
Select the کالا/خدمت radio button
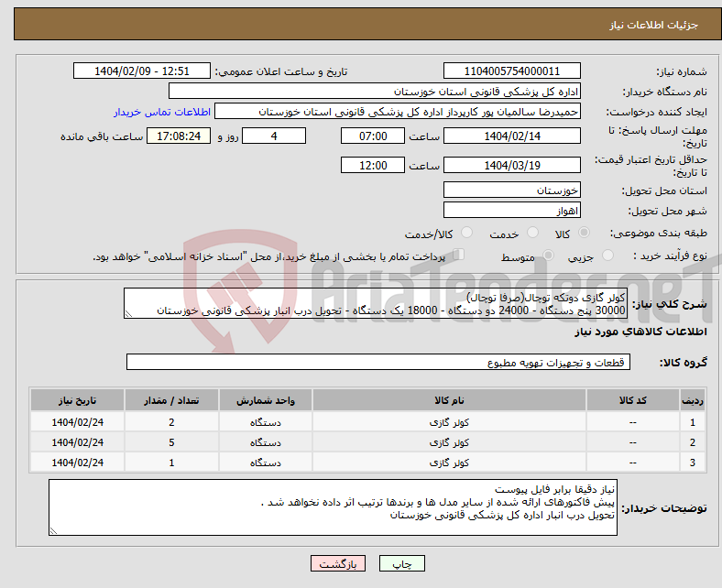pyautogui.click(x=467, y=233)
